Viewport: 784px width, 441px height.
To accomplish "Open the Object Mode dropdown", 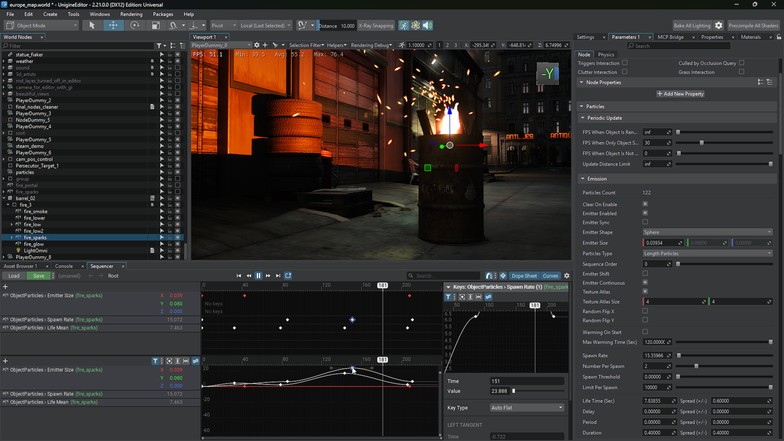I will click(42, 26).
